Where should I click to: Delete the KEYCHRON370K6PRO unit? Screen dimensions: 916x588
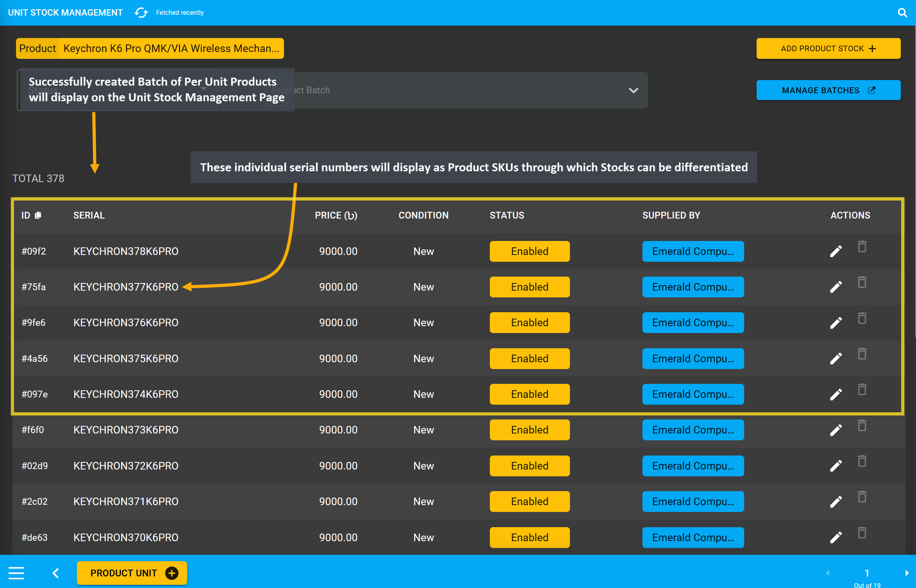(862, 533)
